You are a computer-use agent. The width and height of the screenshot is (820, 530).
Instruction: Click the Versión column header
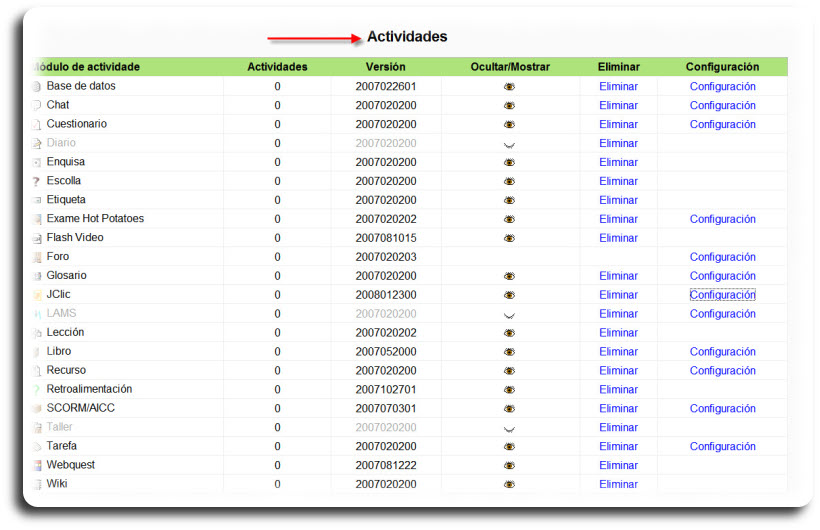(385, 67)
